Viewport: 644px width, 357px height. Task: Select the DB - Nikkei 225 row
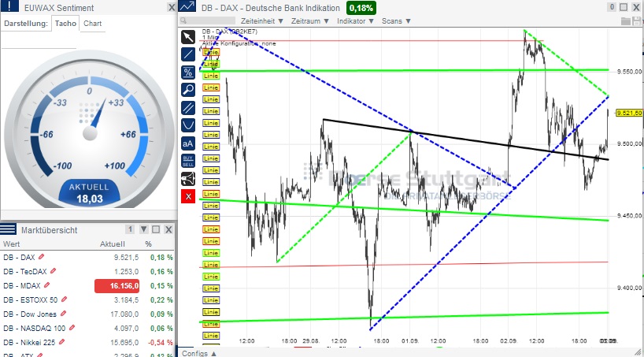(87, 342)
